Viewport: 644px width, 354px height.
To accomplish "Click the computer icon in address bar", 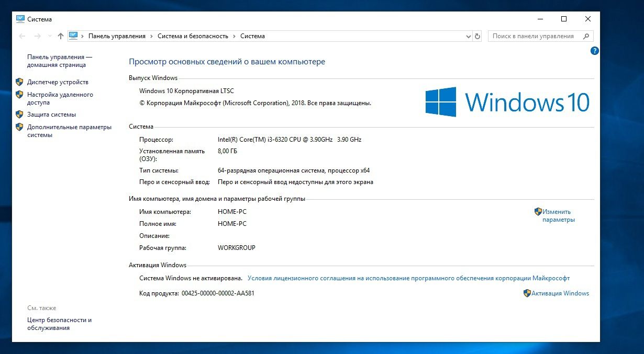I will 73,36.
